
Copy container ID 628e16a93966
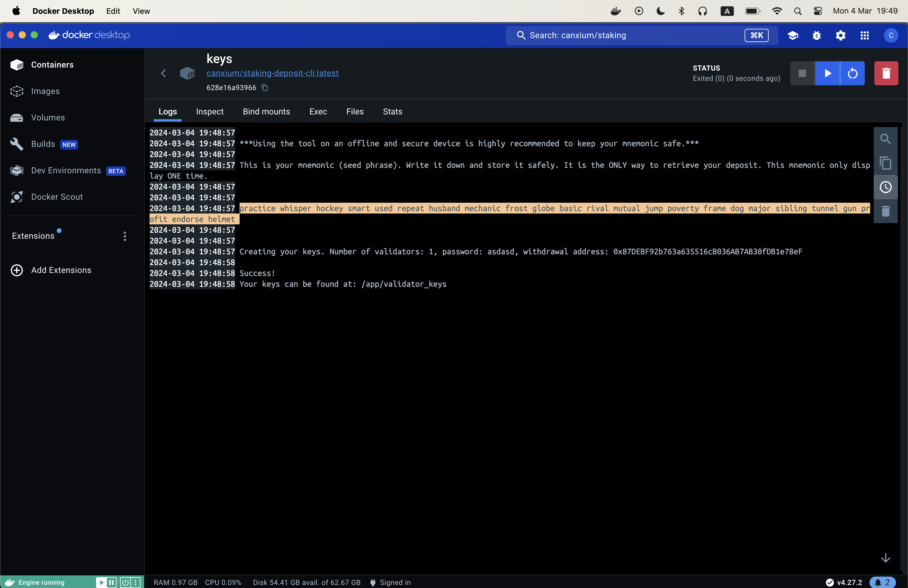(265, 88)
